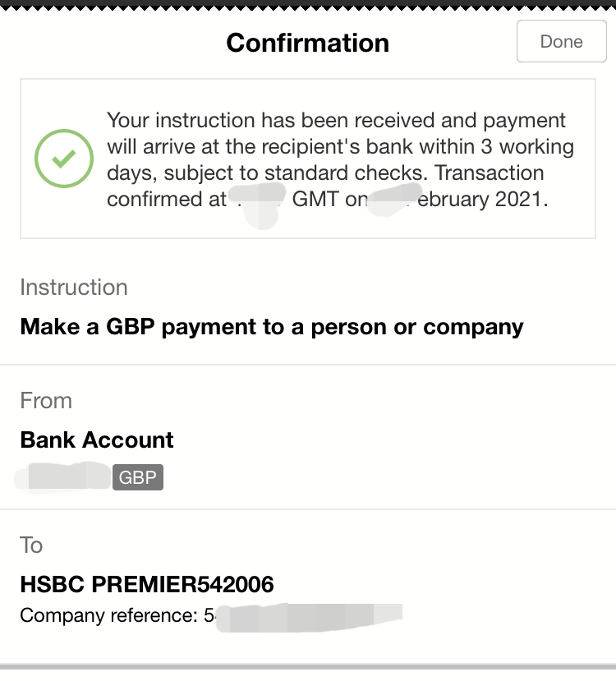Click the HSBC PREMIER542006 recipient name
This screenshot has width=616, height=681.
click(x=147, y=585)
